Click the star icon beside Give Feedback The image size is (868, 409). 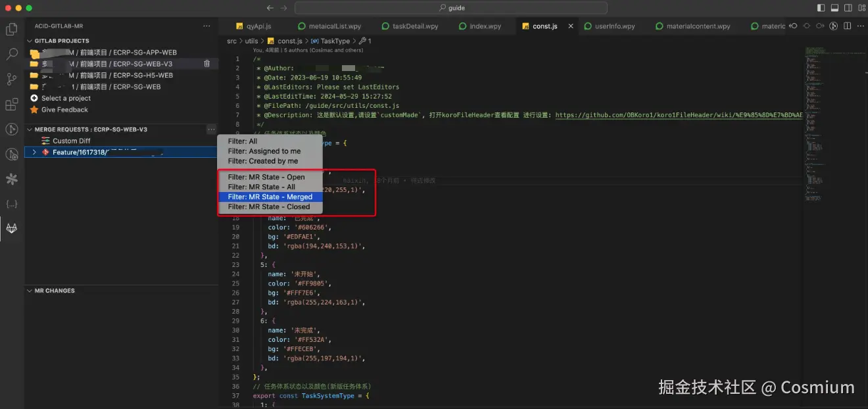pyautogui.click(x=34, y=110)
